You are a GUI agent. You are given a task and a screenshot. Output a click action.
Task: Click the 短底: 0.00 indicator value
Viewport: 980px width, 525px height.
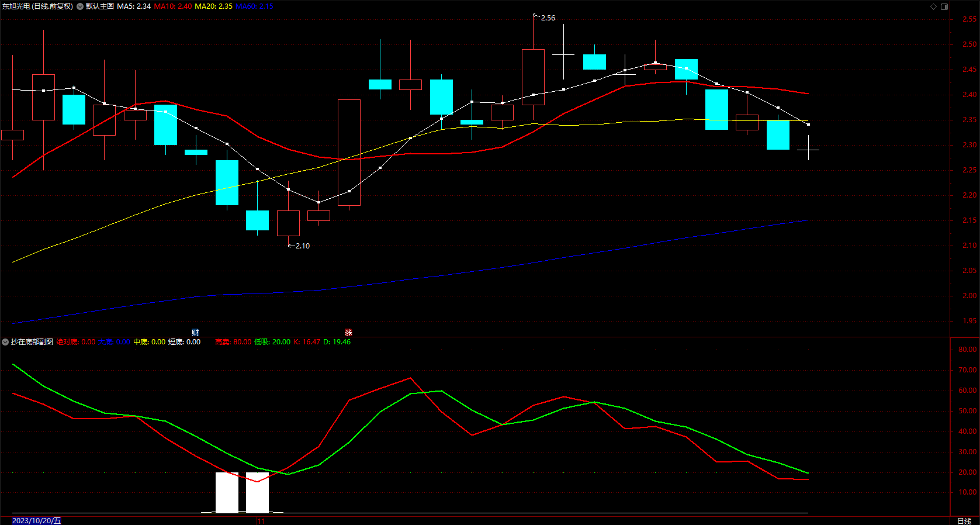tap(184, 342)
